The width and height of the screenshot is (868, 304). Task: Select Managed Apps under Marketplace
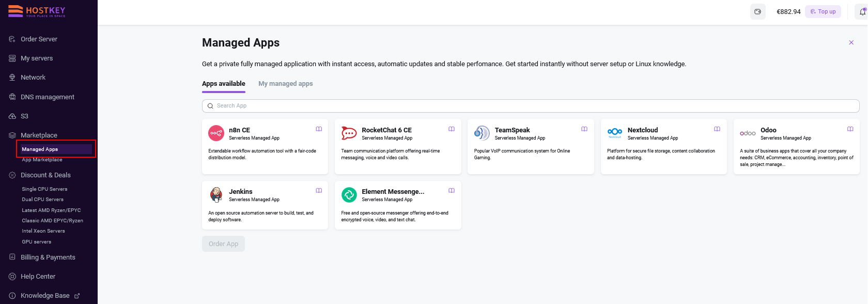[x=56, y=149]
